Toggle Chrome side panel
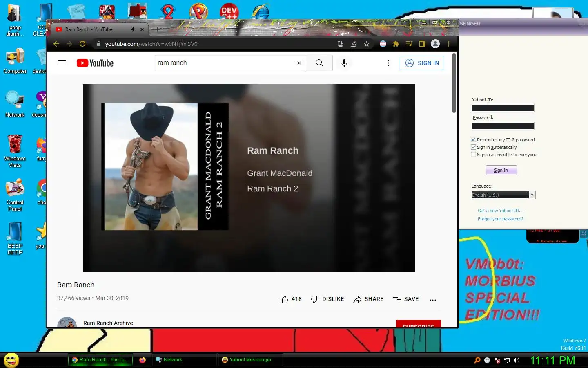588x368 pixels. pos(422,44)
